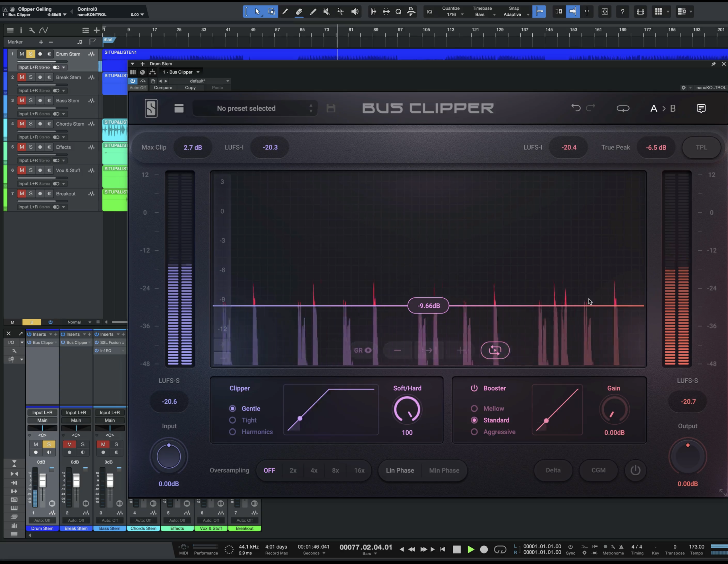Toggle the plugin loop link icon
Screen dimensions: 728x564
[x=623, y=108]
